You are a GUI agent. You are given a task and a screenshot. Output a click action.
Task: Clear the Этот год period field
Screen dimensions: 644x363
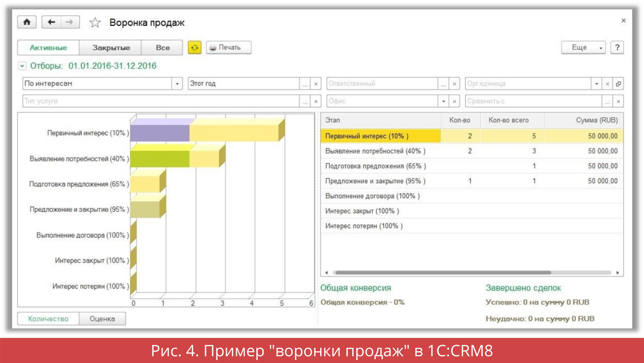(316, 84)
